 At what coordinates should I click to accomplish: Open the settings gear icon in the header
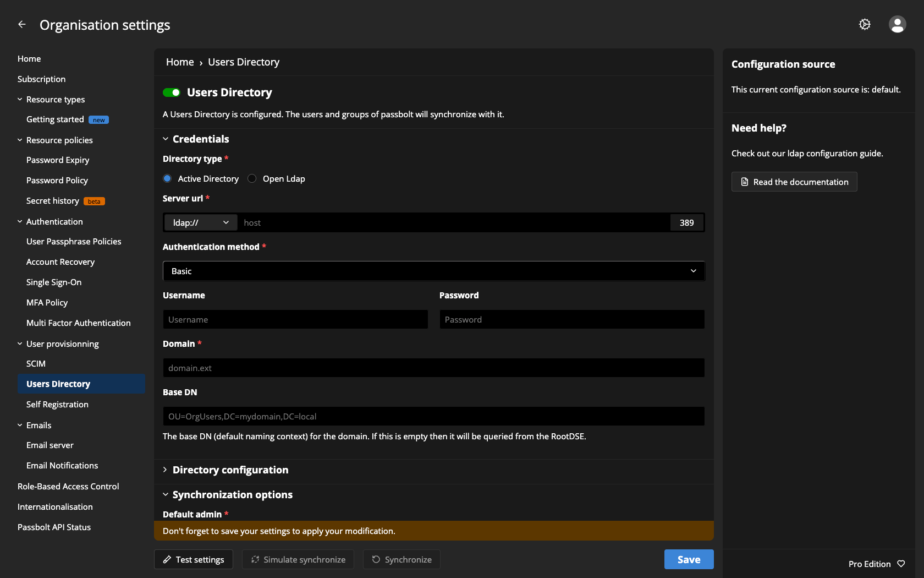[865, 24]
